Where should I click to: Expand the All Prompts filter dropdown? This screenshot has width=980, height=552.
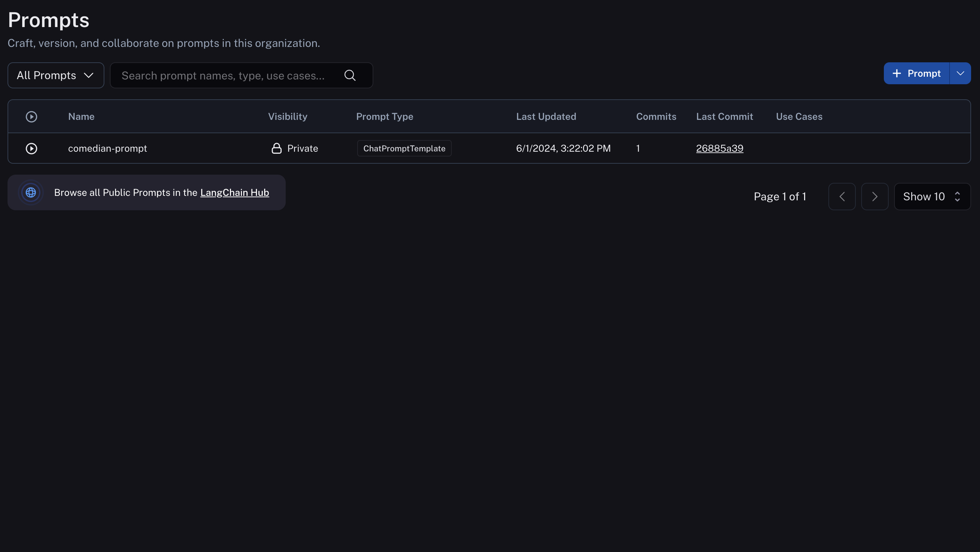coord(55,75)
